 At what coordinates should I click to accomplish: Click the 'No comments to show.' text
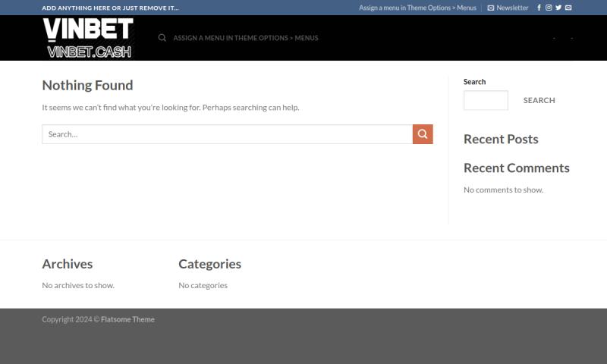point(503,190)
